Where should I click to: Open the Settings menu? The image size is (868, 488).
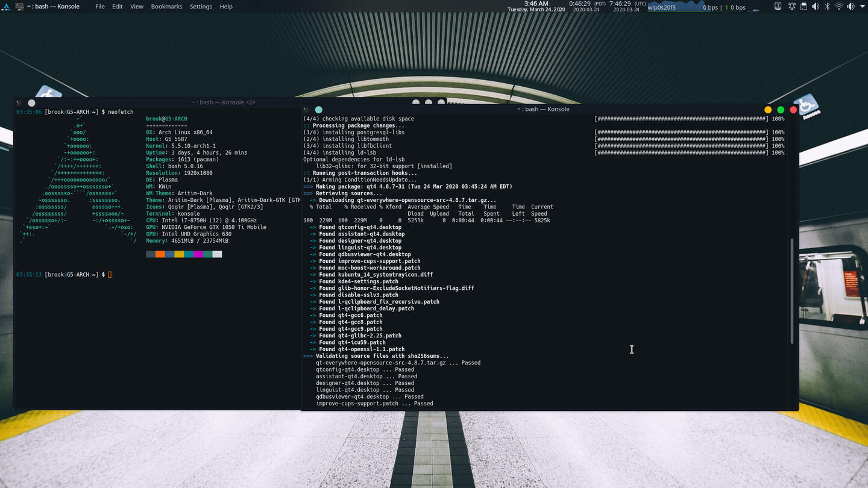tap(201, 7)
